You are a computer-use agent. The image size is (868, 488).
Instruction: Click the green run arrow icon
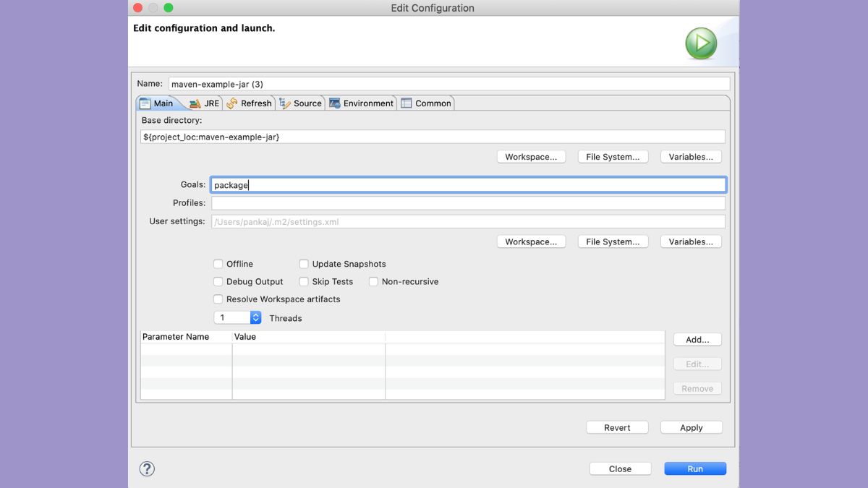[701, 43]
